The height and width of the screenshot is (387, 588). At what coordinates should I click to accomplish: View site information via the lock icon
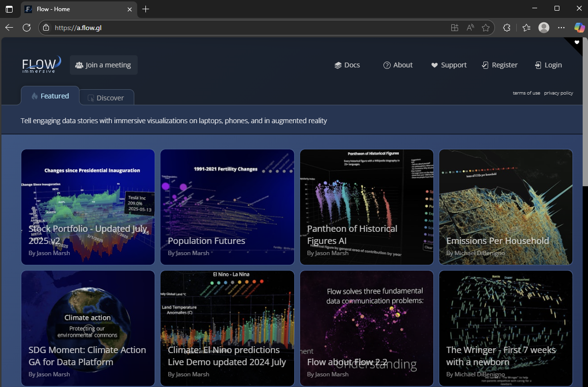click(46, 28)
